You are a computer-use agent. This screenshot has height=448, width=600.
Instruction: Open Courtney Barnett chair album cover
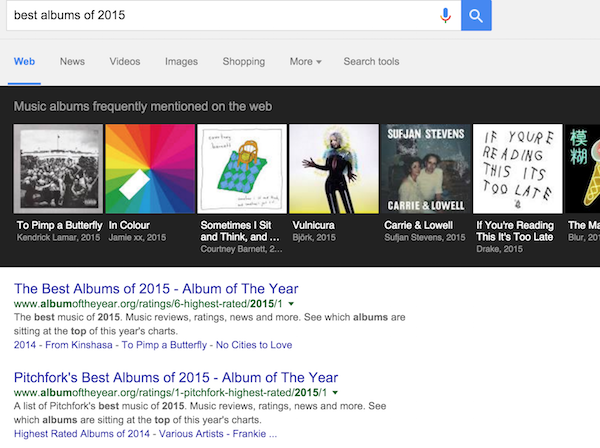pos(242,169)
